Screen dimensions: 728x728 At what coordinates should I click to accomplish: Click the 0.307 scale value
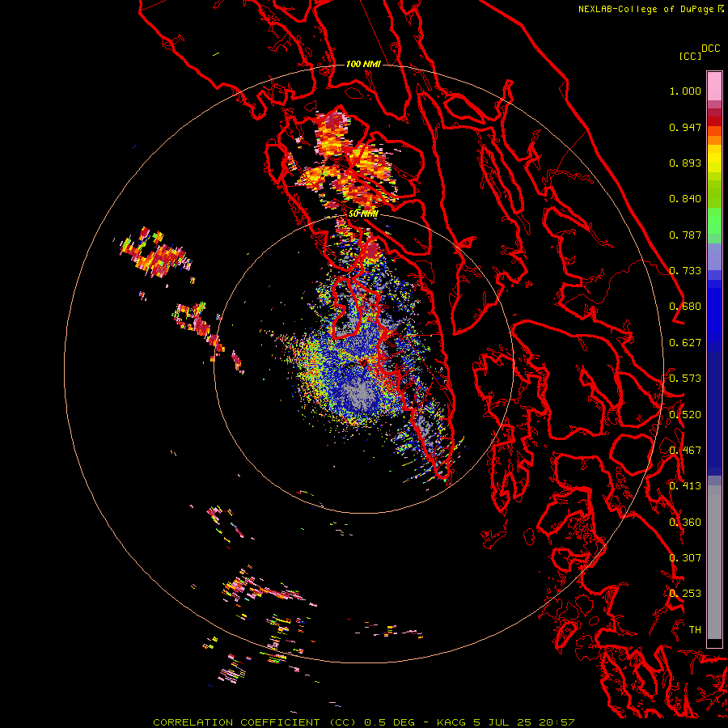pyautogui.click(x=685, y=558)
